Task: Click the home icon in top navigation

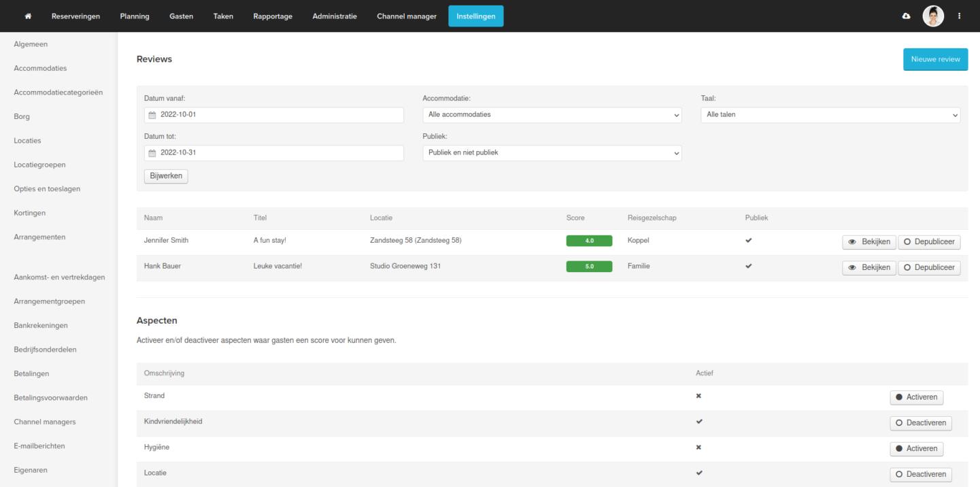Action: [x=29, y=16]
